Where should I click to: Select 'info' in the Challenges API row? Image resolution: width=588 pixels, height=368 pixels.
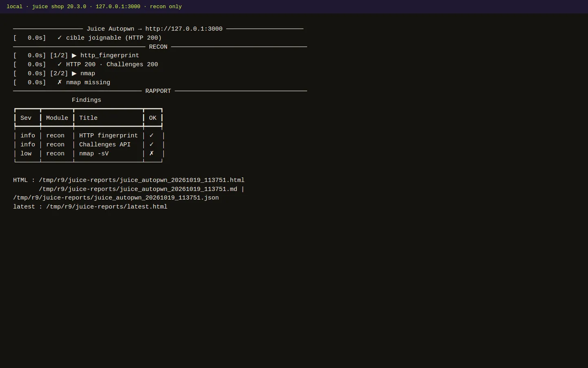[28, 145]
